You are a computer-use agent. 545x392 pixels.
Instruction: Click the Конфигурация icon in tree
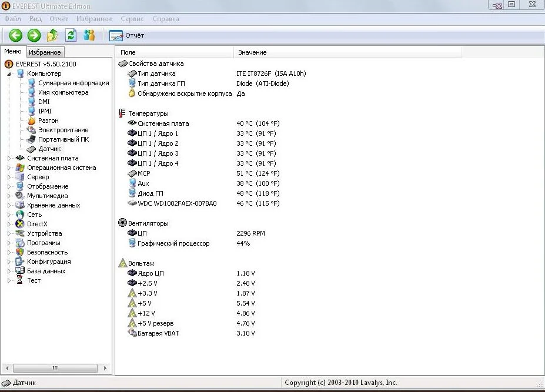click(20, 262)
